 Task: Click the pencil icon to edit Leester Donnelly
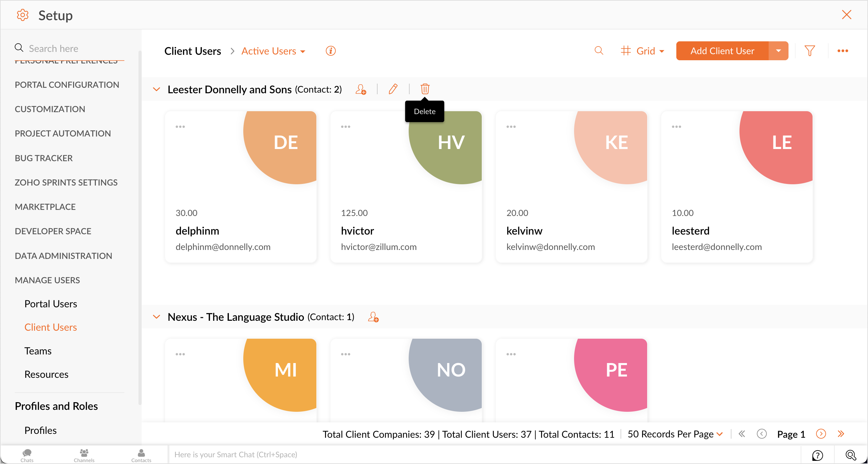click(x=393, y=89)
